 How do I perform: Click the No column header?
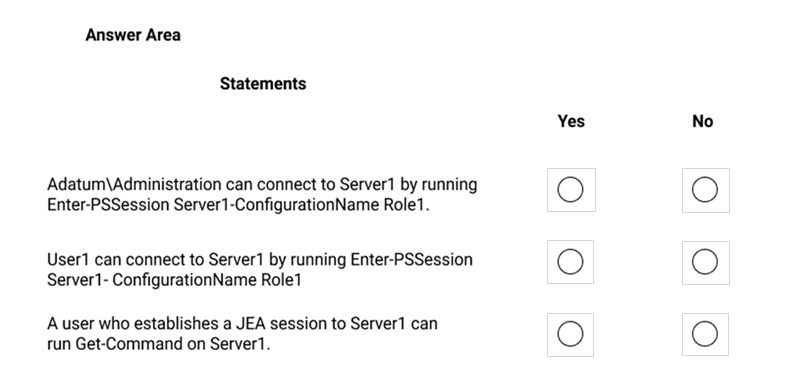(703, 121)
